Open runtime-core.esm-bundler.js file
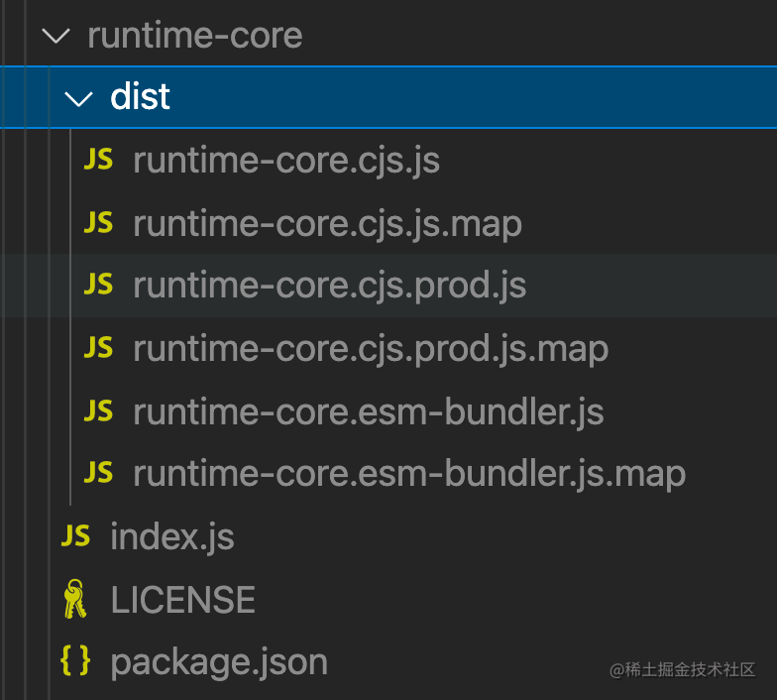Viewport: 777px width, 700px height. click(368, 410)
